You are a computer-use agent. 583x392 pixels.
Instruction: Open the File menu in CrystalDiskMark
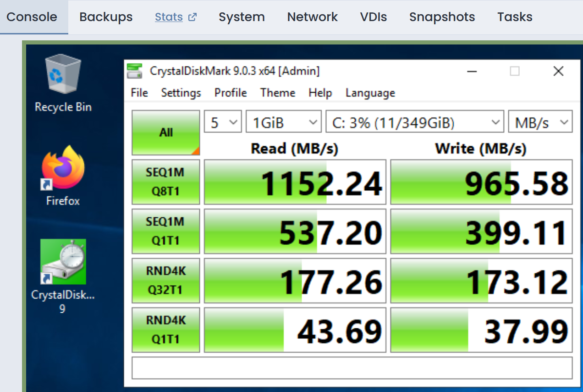139,93
